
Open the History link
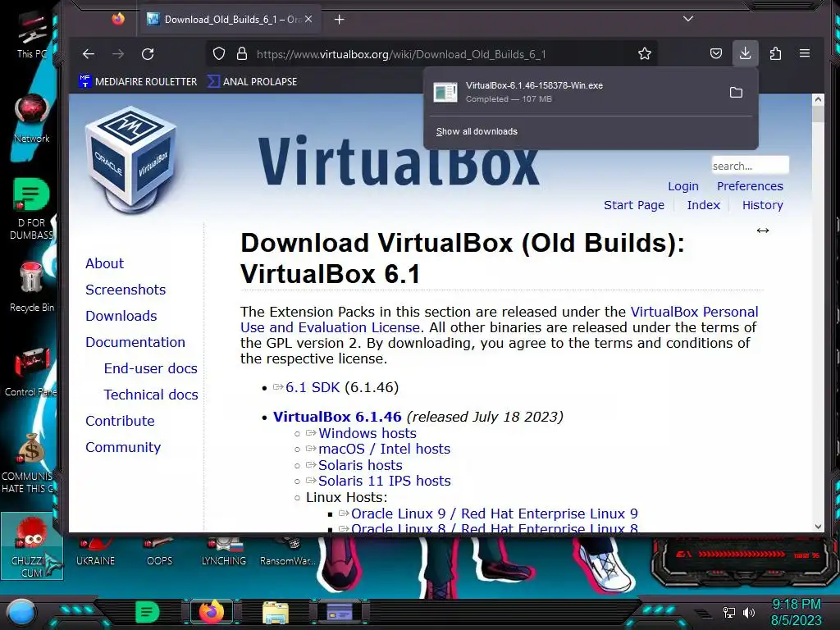tap(762, 205)
